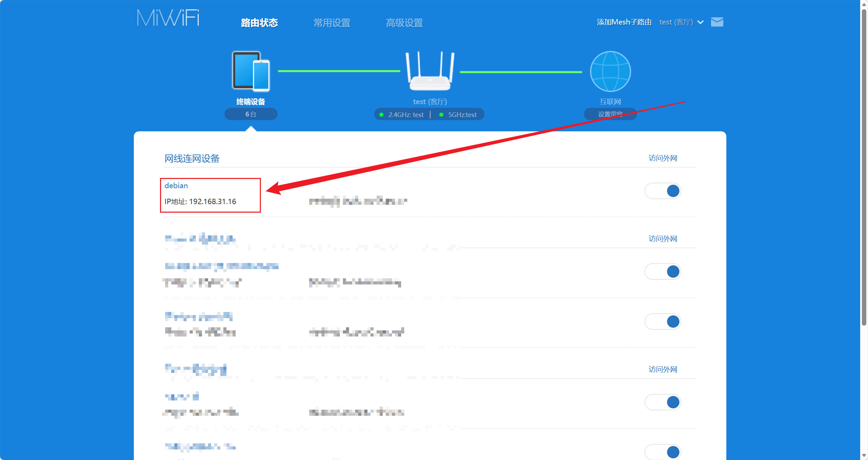This screenshot has height=460, width=868.
Task: Toggle the second device's internet access switch
Action: tap(663, 272)
